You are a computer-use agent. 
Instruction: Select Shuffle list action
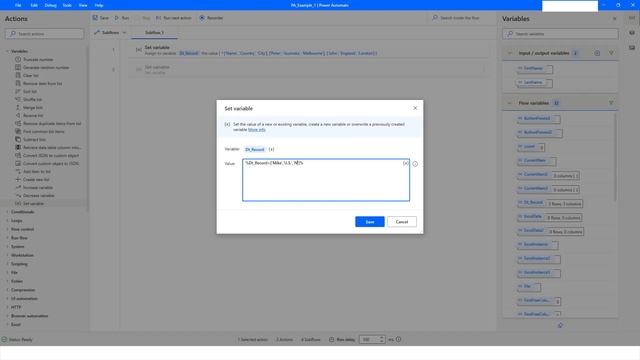pyautogui.click(x=32, y=100)
